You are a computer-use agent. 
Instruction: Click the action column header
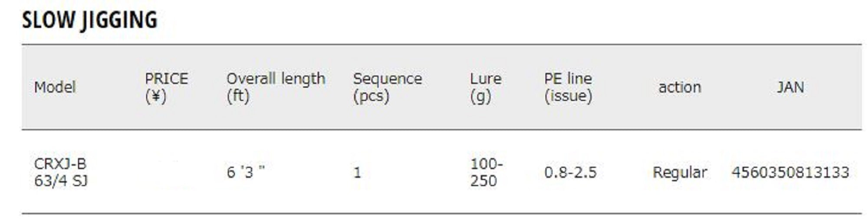coord(679,87)
